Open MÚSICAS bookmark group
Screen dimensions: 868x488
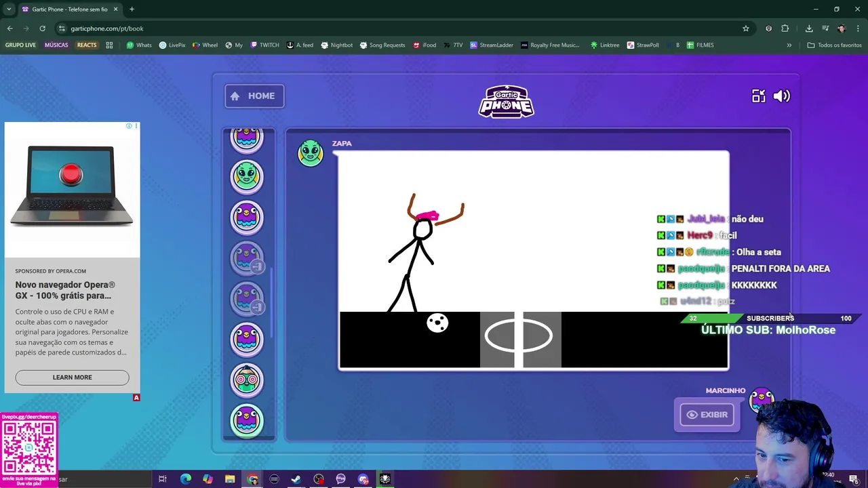(x=56, y=45)
